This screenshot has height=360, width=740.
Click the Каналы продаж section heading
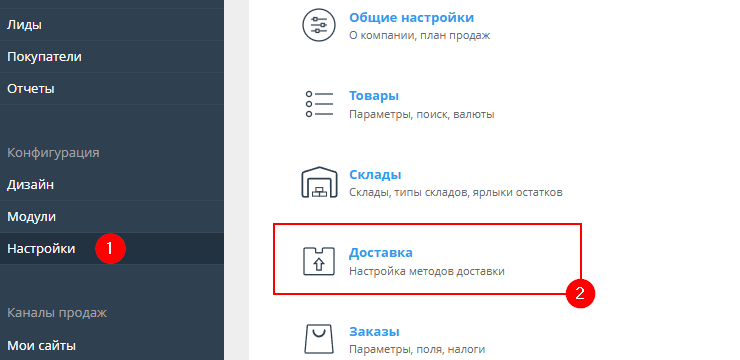tap(57, 312)
